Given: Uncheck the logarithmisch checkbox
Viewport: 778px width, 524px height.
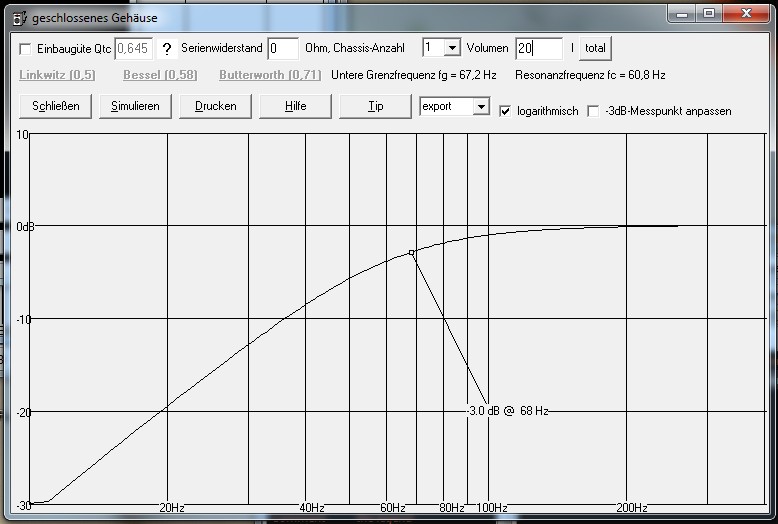Looking at the screenshot, I should click(x=506, y=111).
